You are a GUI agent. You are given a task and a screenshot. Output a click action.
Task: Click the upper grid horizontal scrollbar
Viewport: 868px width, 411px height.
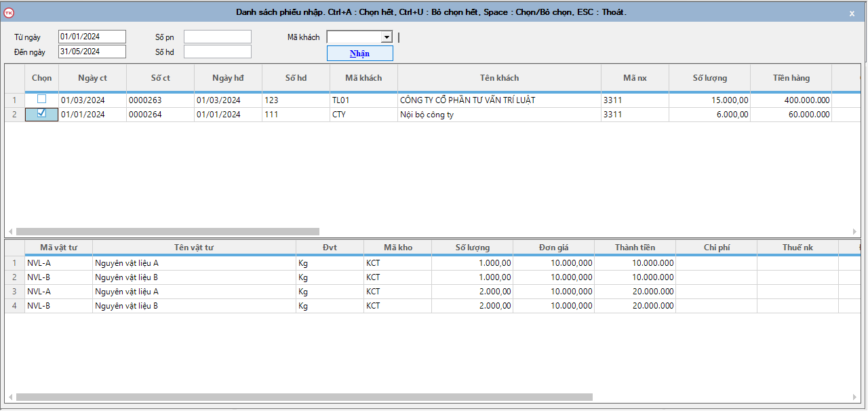167,231
